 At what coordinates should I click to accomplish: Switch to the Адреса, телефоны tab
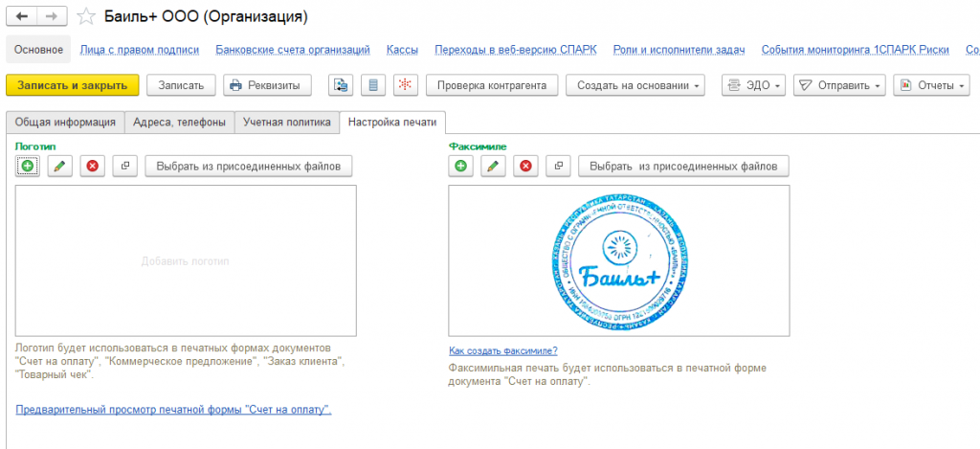click(x=179, y=123)
